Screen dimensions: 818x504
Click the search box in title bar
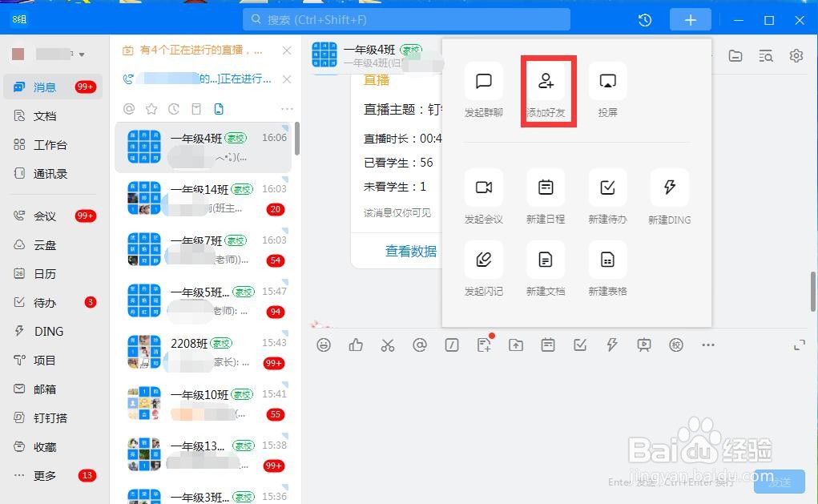(406, 20)
